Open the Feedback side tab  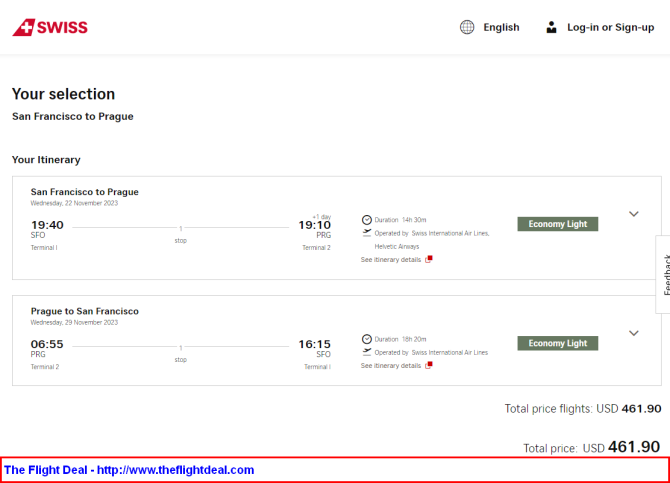pyautogui.click(x=663, y=274)
